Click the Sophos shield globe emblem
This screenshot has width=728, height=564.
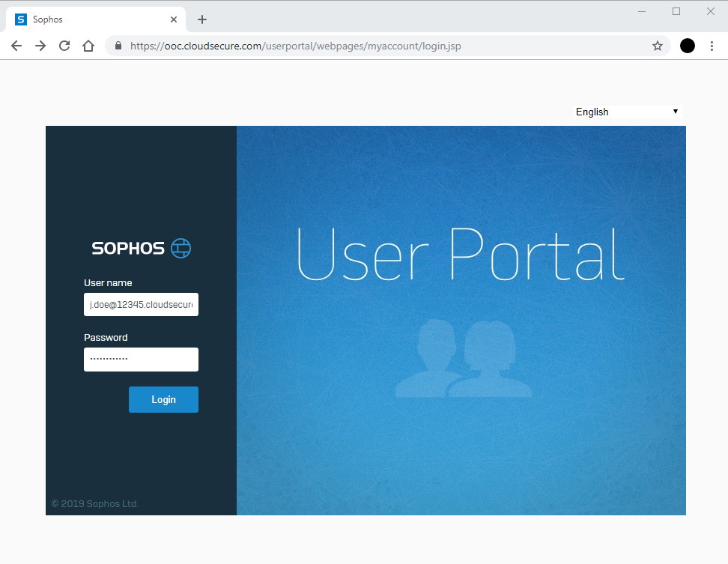pyautogui.click(x=181, y=248)
